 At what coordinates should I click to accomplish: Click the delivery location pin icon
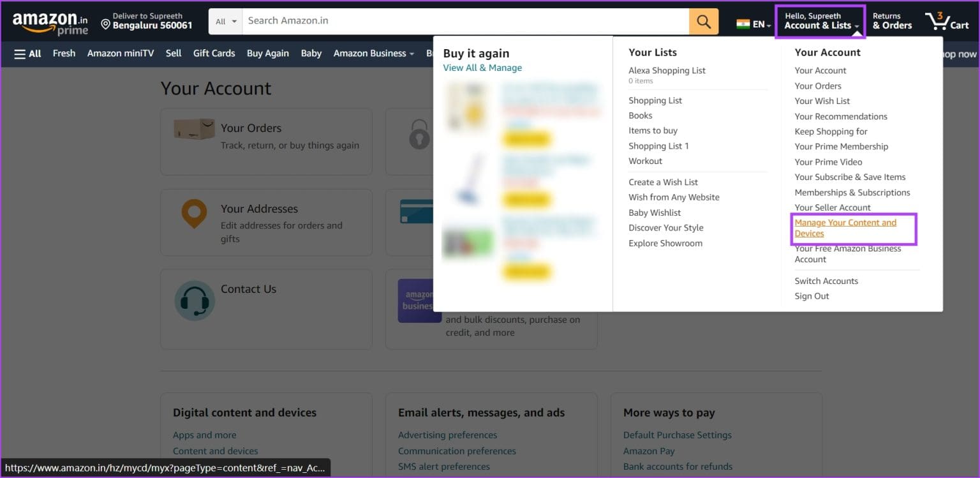pos(106,25)
